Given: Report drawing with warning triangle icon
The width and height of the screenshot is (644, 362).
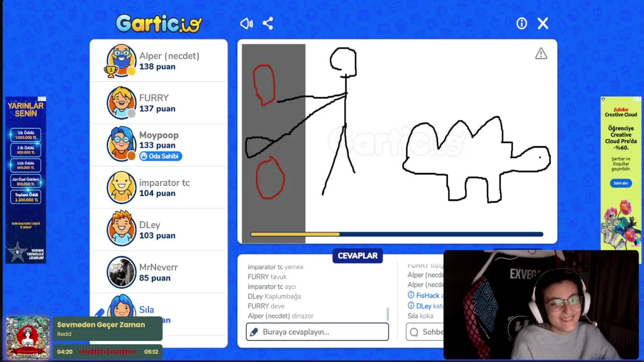Looking at the screenshot, I should pos(541,53).
